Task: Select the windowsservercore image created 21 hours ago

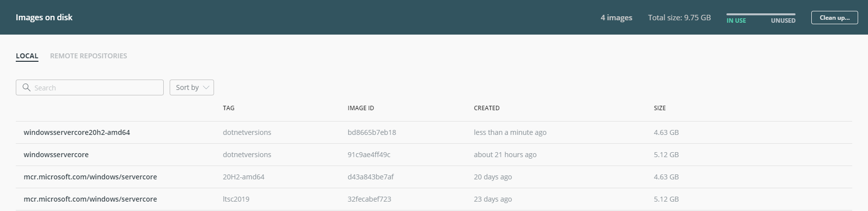Action: tap(434, 155)
